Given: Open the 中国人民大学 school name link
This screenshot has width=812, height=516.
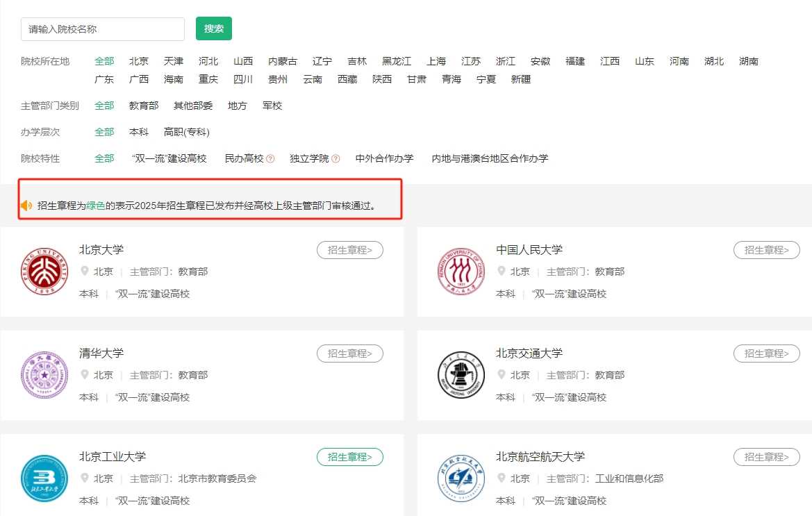Looking at the screenshot, I should [x=529, y=249].
